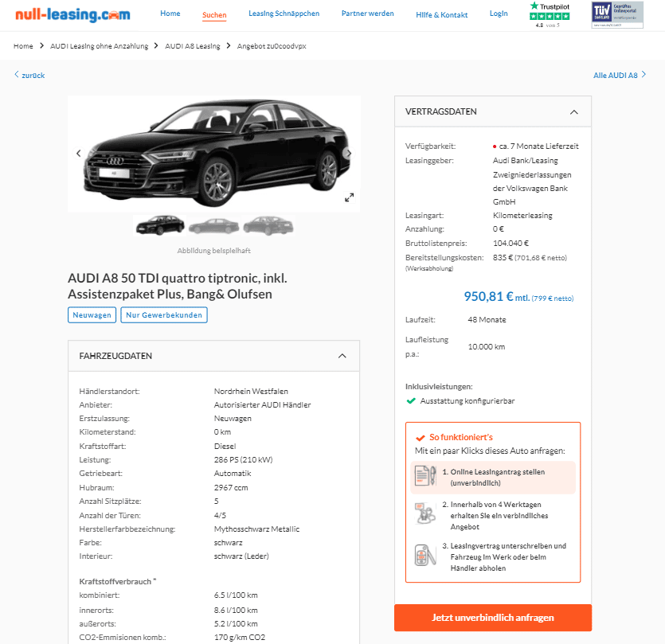Collapse the Fahrzeugdaten section
The width and height of the screenshot is (665, 644).
[342, 356]
